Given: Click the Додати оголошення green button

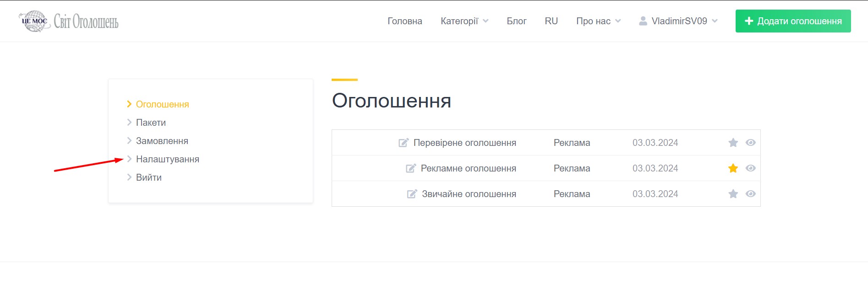Looking at the screenshot, I should click(x=793, y=21).
